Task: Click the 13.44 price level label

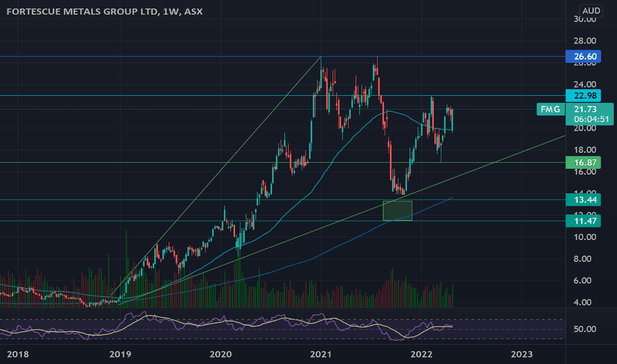Action: pyautogui.click(x=583, y=200)
